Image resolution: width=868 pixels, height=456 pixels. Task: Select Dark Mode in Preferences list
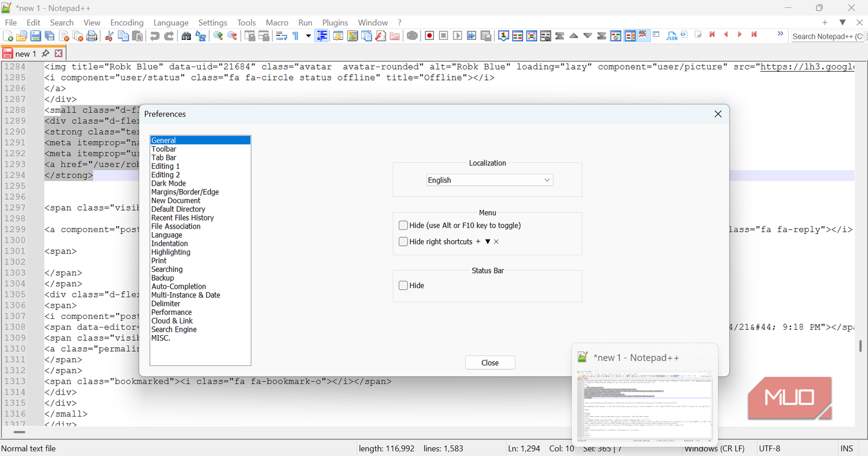click(168, 183)
